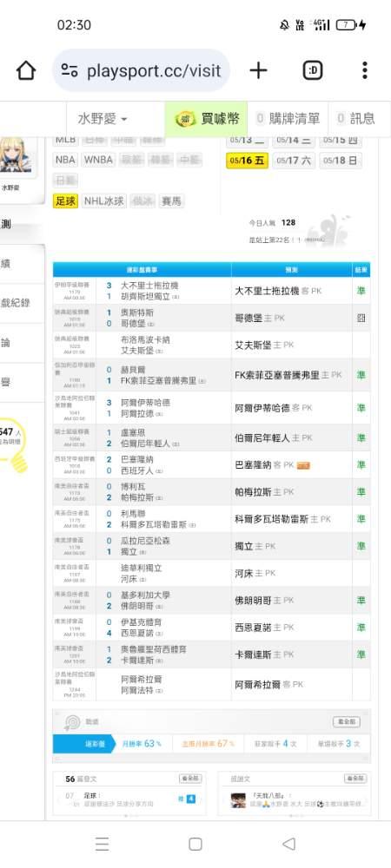Tap Android home square button
Image resolution: width=391 pixels, height=868 pixels.
[x=195, y=844]
